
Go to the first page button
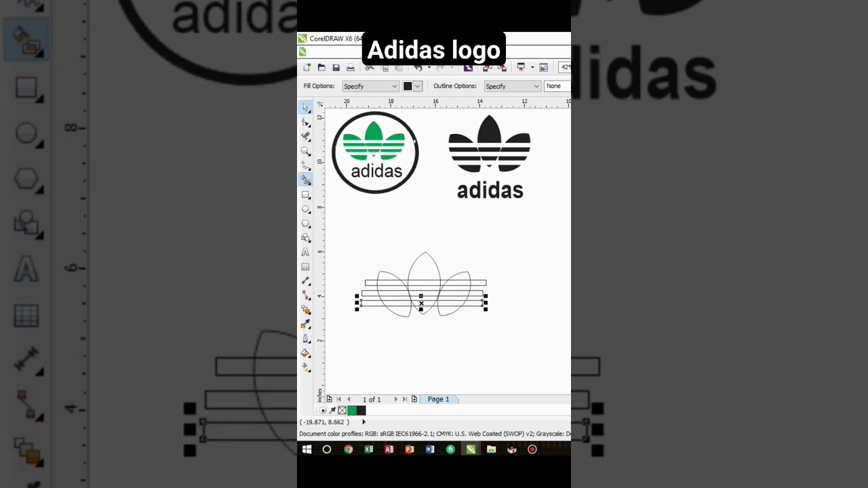click(x=339, y=399)
